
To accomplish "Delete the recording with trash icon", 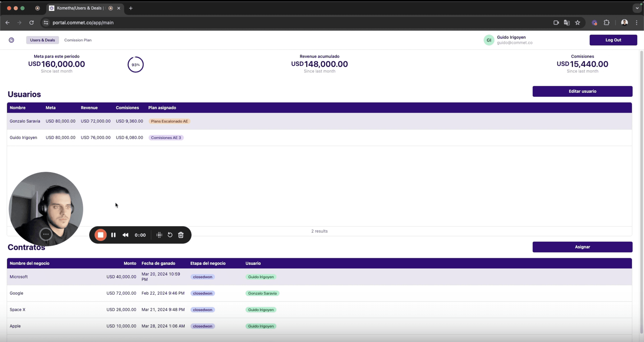I will (x=181, y=235).
